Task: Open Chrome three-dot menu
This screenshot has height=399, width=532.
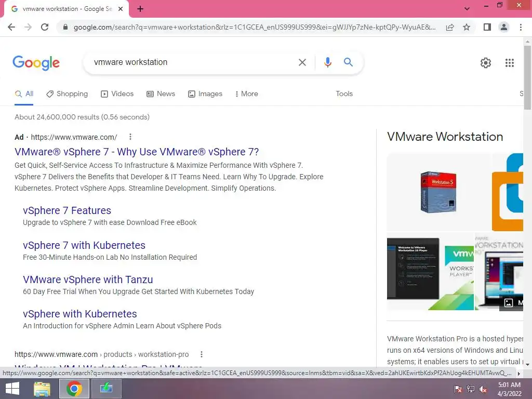Action: [x=521, y=27]
